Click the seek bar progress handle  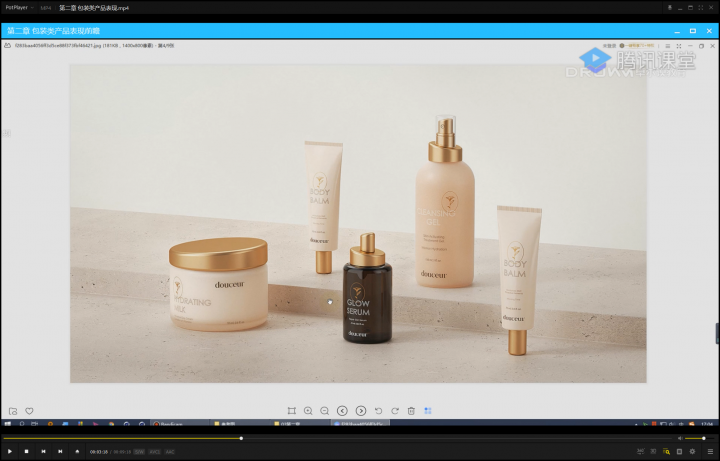pyautogui.click(x=241, y=438)
